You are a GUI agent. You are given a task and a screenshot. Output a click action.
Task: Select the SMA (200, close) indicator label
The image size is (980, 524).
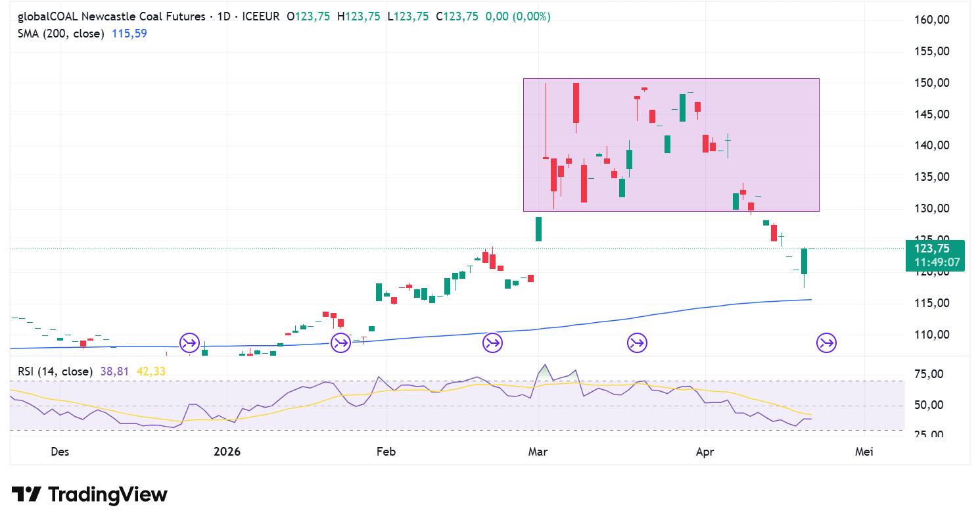[61, 33]
